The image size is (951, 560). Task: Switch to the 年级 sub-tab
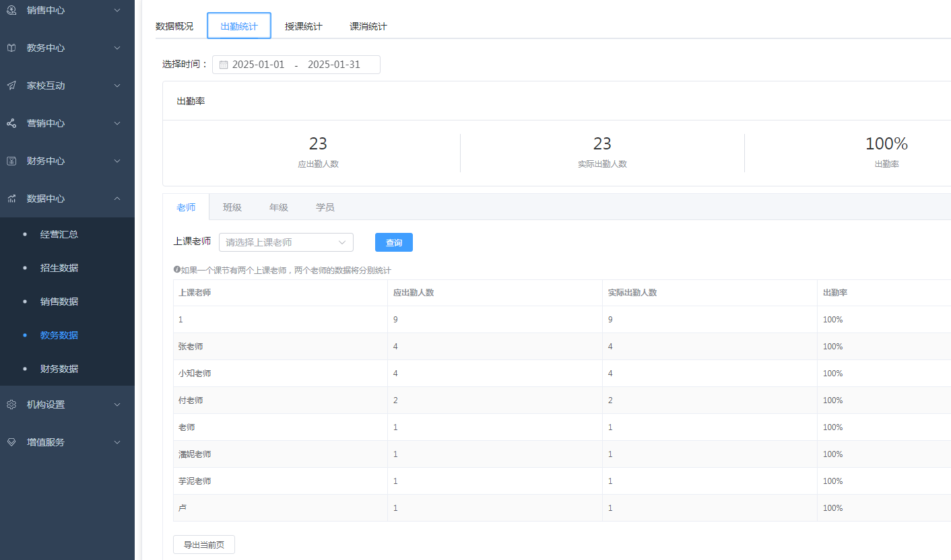point(279,207)
